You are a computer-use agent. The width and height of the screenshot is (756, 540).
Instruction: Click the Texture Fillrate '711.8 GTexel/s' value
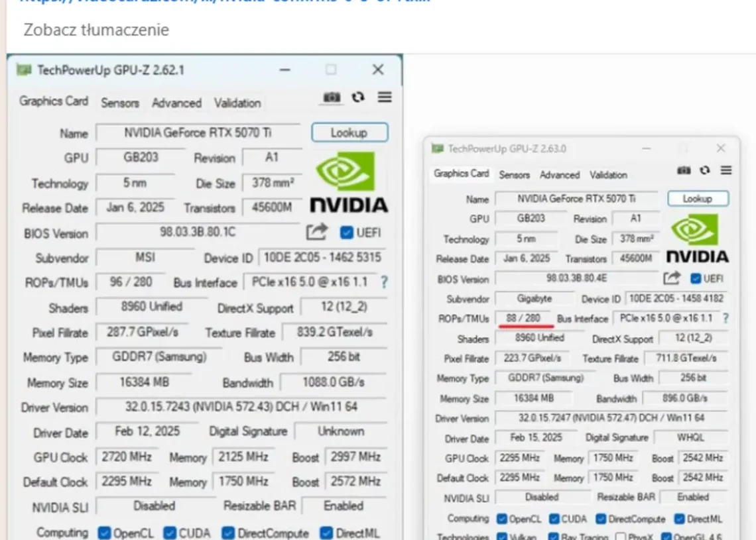pyautogui.click(x=686, y=358)
